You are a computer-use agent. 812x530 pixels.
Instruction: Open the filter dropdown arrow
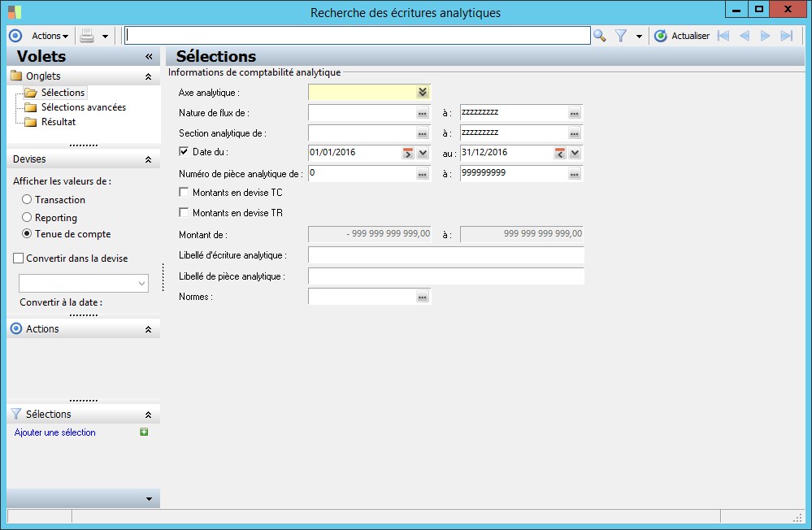[639, 37]
